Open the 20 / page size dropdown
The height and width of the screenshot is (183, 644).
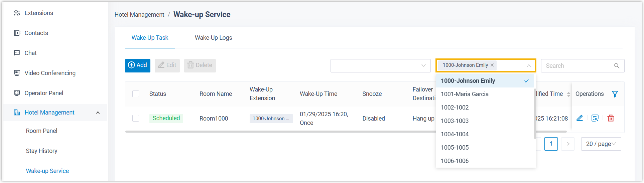point(601,144)
